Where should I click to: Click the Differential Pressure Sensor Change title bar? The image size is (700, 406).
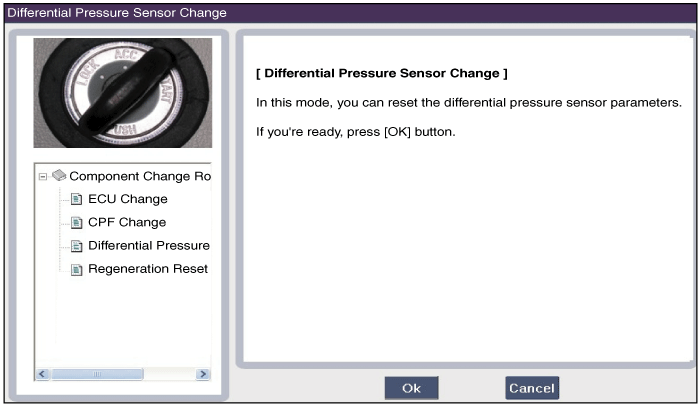pyautogui.click(x=350, y=13)
